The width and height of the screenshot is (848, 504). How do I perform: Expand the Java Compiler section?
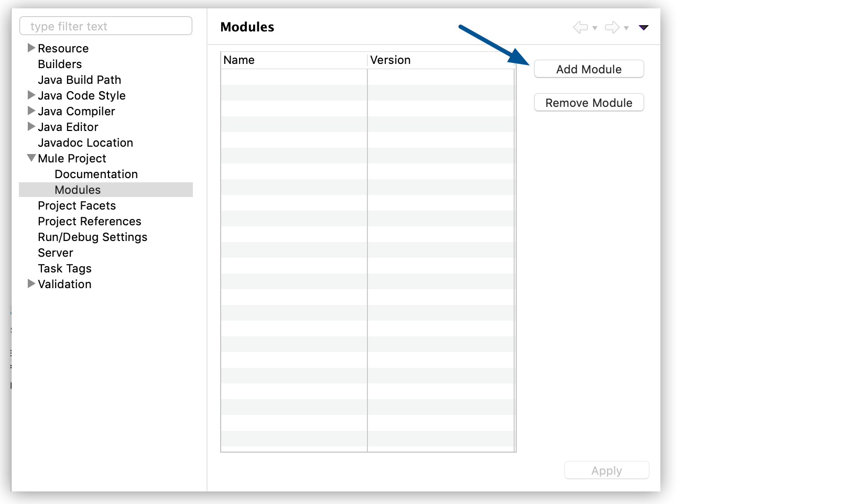click(31, 111)
